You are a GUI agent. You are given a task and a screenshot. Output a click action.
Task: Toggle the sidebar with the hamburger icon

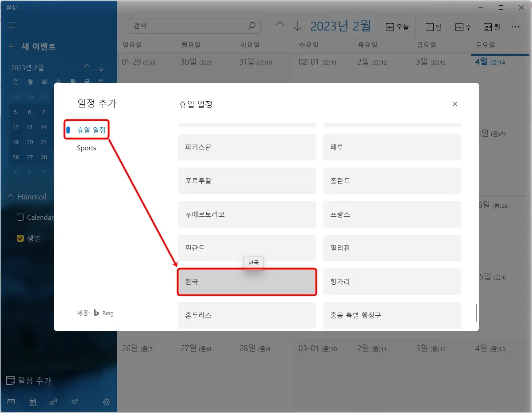tap(11, 25)
